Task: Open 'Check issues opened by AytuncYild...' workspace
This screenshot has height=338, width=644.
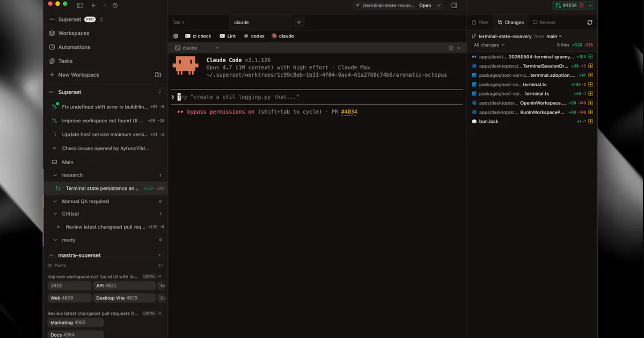Action: [x=105, y=148]
